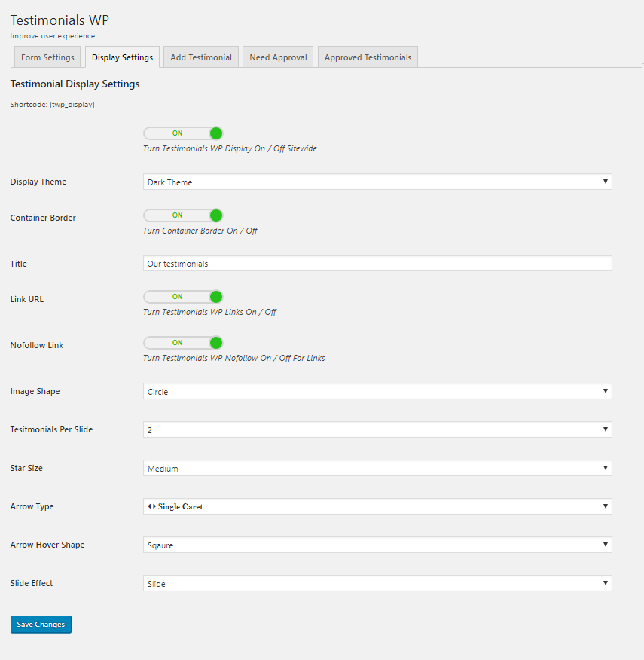Select the Display Settings tab

[123, 57]
